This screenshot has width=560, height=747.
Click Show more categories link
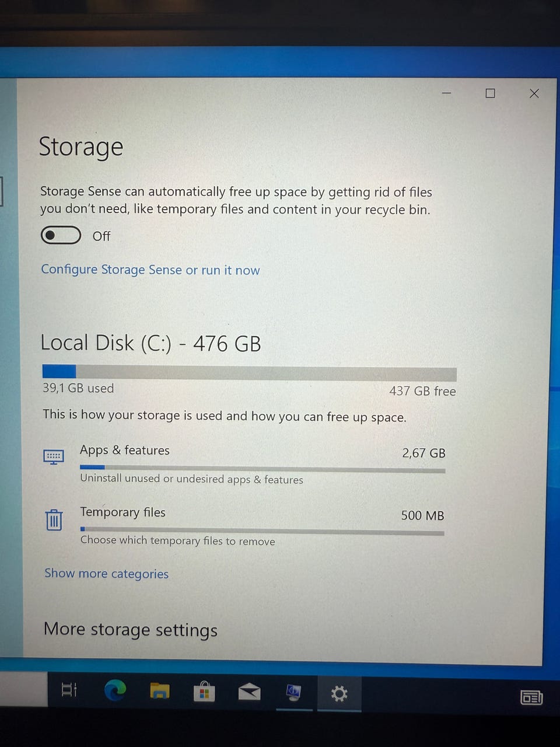point(107,574)
